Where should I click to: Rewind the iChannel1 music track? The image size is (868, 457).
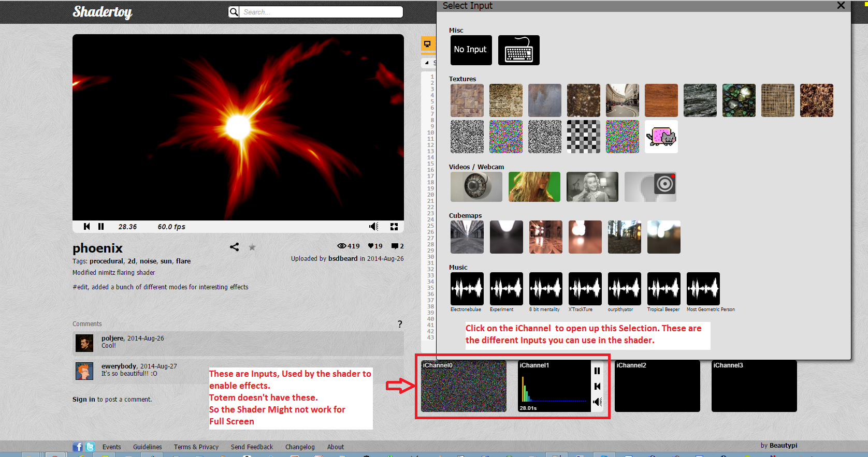pos(597,386)
